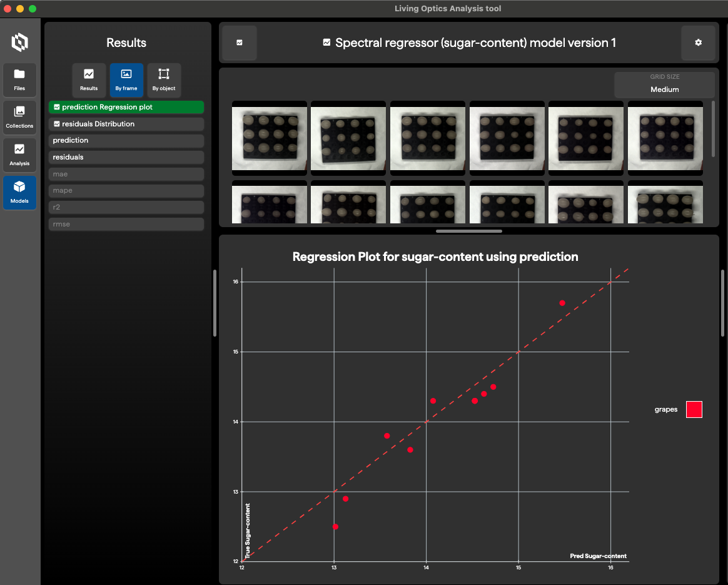Select the Models sidebar section
This screenshot has height=585, width=728.
coord(19,192)
